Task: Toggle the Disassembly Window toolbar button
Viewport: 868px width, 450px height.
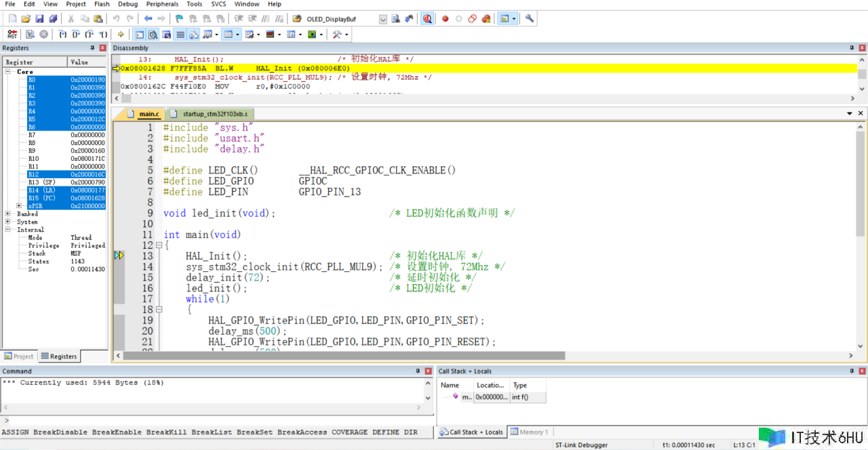Action: click(x=153, y=34)
